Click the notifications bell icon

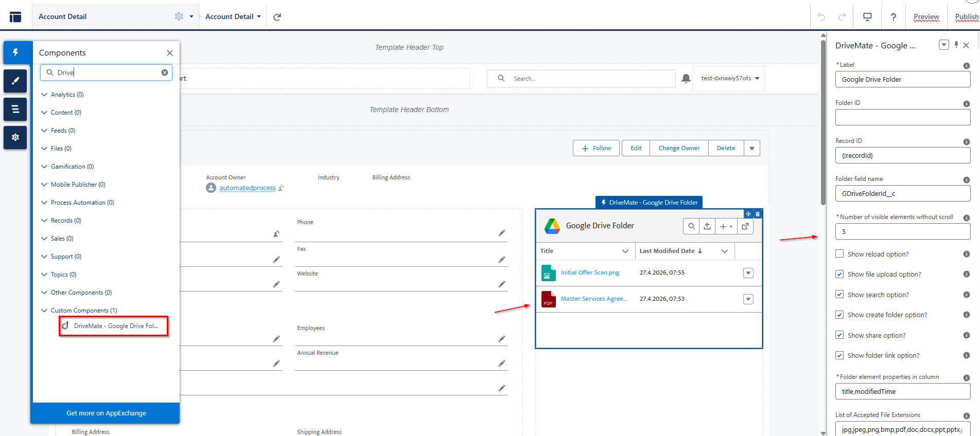[686, 78]
